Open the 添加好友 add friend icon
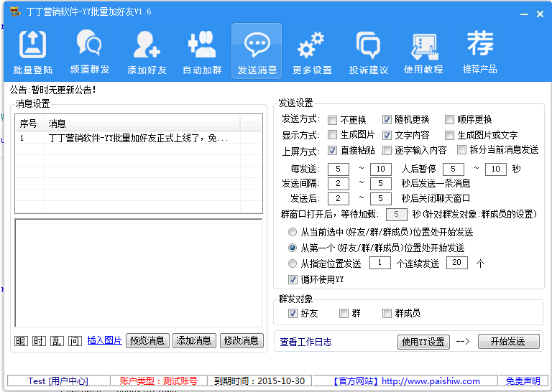This screenshot has width=552, height=392. 147,52
